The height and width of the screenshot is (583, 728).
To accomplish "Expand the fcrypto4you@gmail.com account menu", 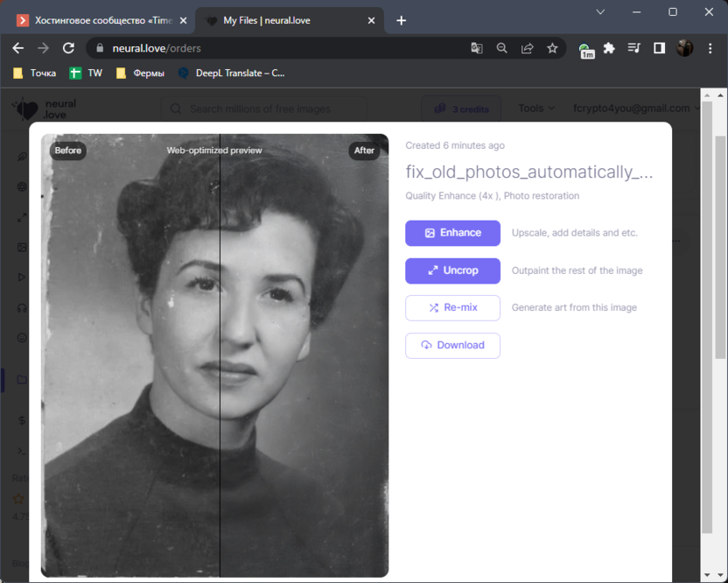I will 636,109.
